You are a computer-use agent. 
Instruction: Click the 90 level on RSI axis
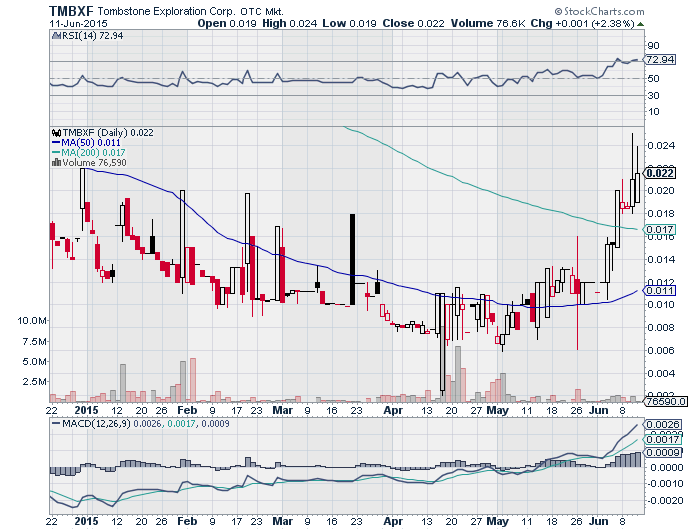pos(653,46)
